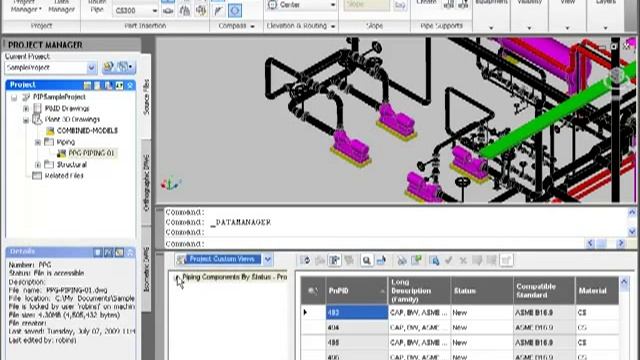Click the Long Description (Family) column header
The height and width of the screenshot is (360, 640).
click(x=419, y=291)
